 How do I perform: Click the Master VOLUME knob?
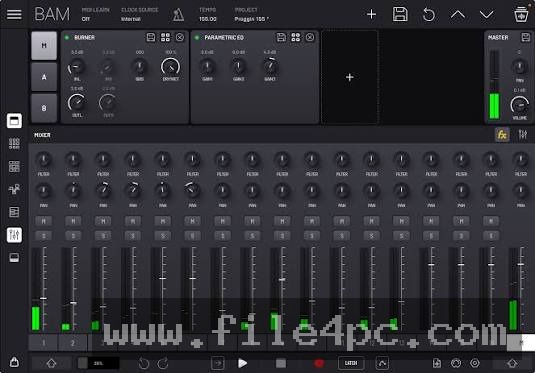point(519,105)
